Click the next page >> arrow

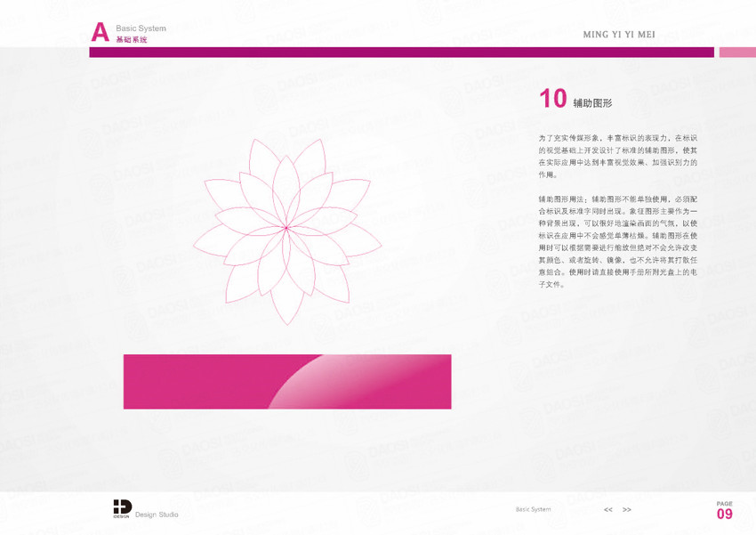click(627, 510)
